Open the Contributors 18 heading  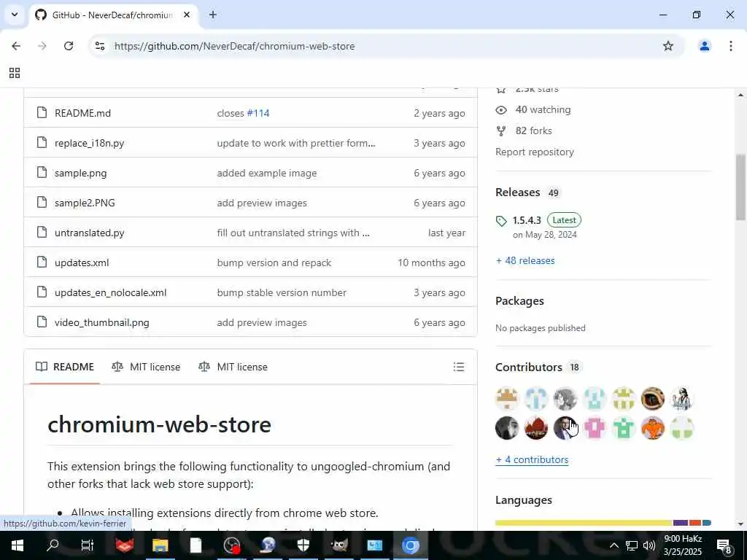pos(538,367)
